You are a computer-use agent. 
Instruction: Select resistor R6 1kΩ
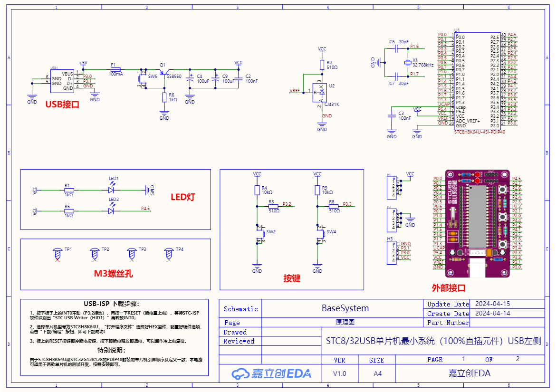(164, 97)
